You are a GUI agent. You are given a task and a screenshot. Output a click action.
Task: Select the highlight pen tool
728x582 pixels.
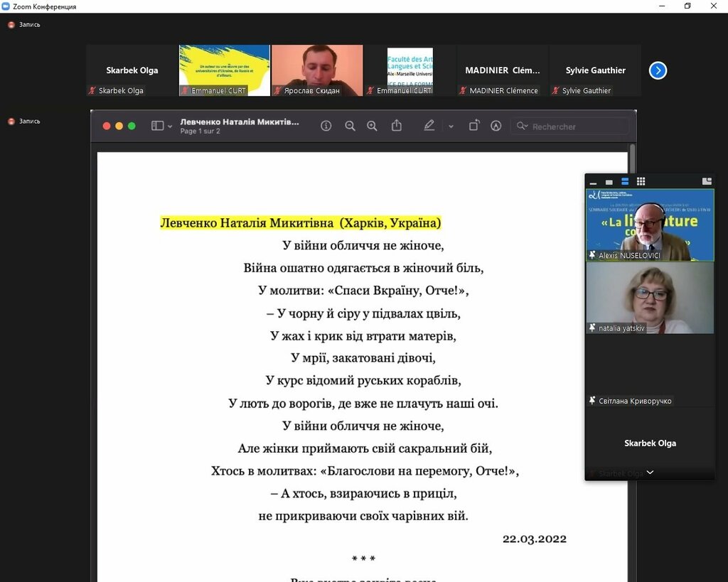pos(429,126)
